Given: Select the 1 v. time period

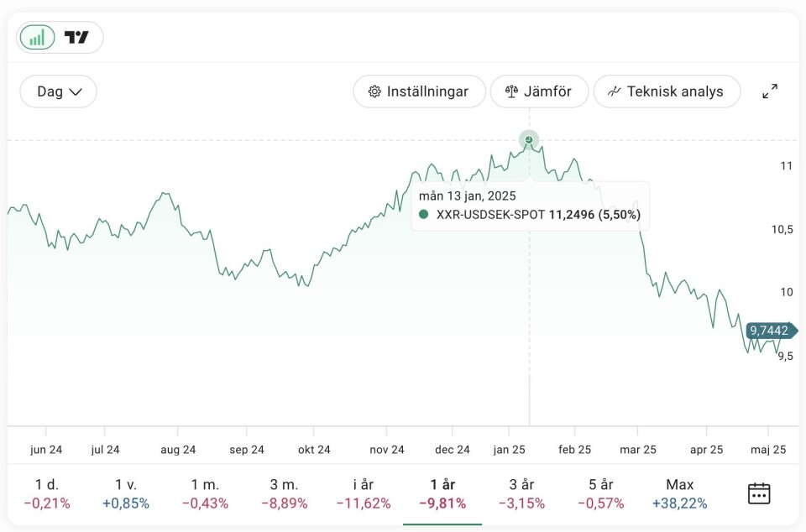Looking at the screenshot, I should (126, 494).
